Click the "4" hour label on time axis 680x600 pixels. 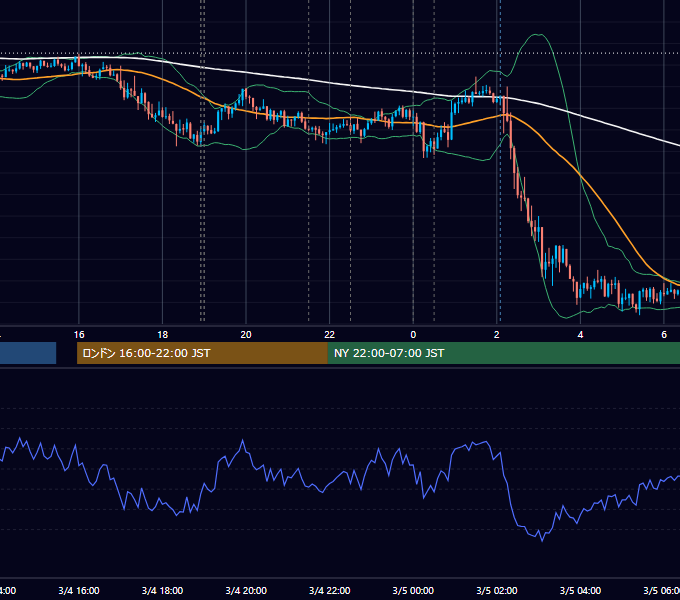580,334
